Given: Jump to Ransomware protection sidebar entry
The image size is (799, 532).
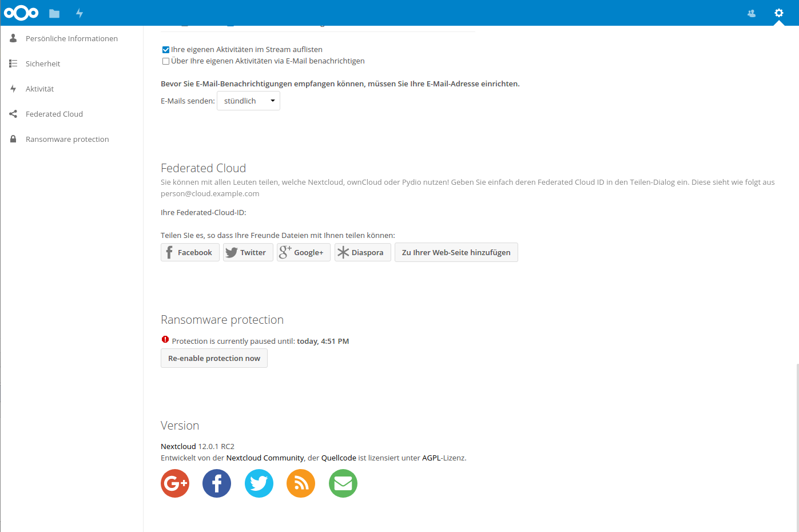Looking at the screenshot, I should coord(67,139).
